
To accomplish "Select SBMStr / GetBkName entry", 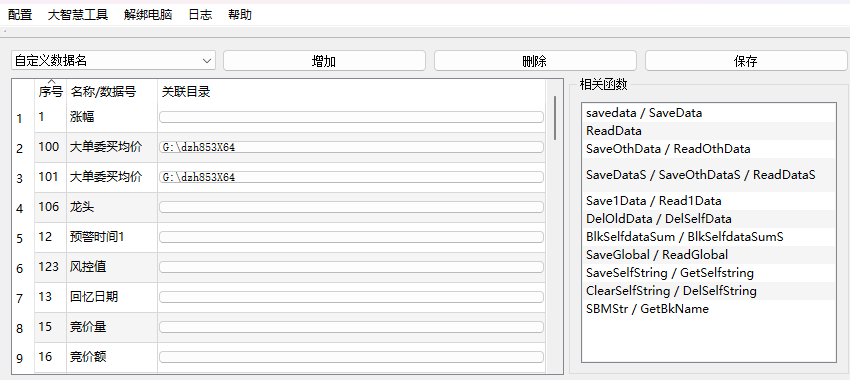I will [709, 309].
